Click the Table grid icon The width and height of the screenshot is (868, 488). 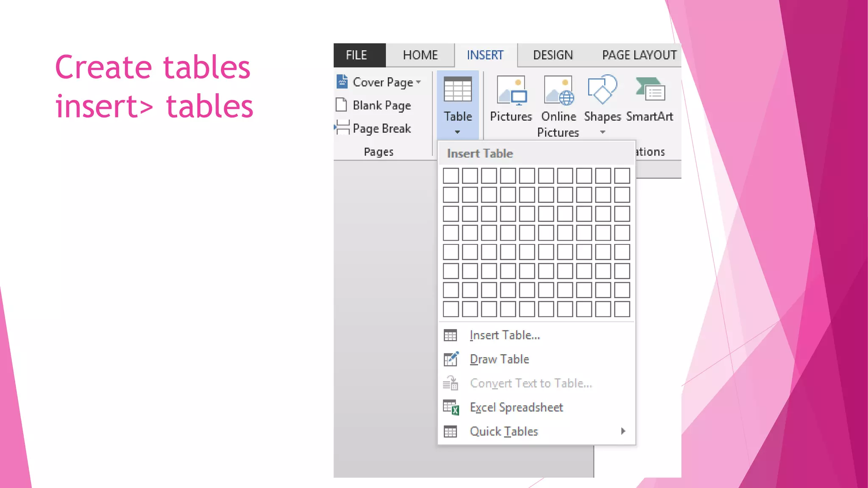457,89
